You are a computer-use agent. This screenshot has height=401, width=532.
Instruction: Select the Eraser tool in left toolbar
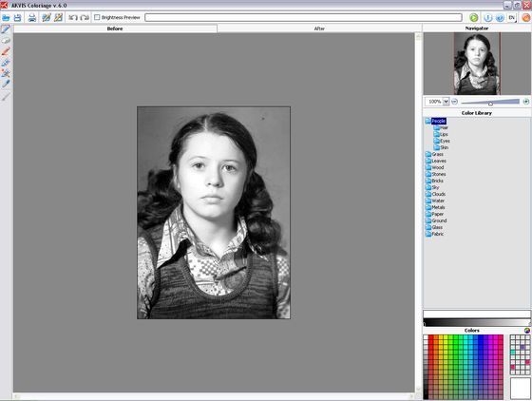pyautogui.click(x=6, y=40)
